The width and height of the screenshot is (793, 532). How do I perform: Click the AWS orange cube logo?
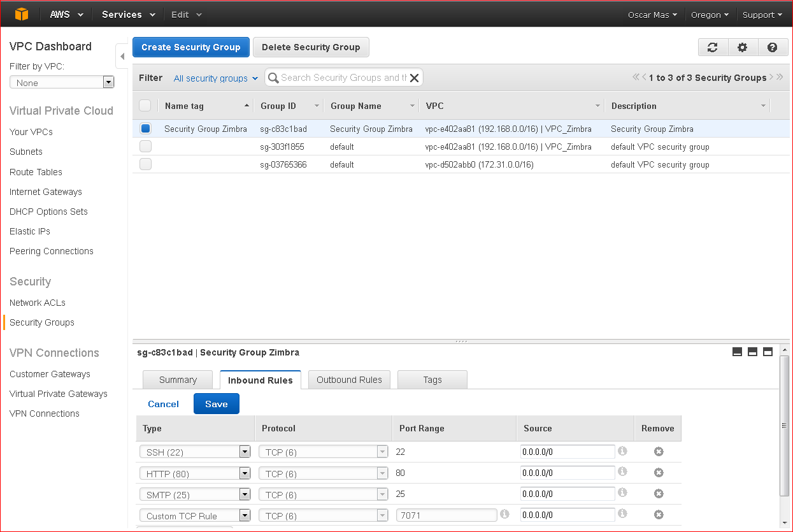(x=22, y=13)
